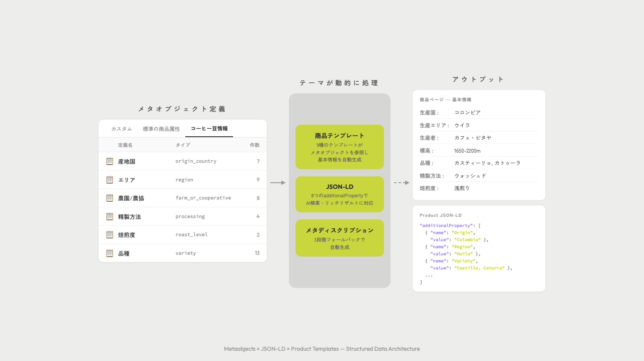Click the メタディスクリプション green card
644x361 pixels.
(339, 238)
